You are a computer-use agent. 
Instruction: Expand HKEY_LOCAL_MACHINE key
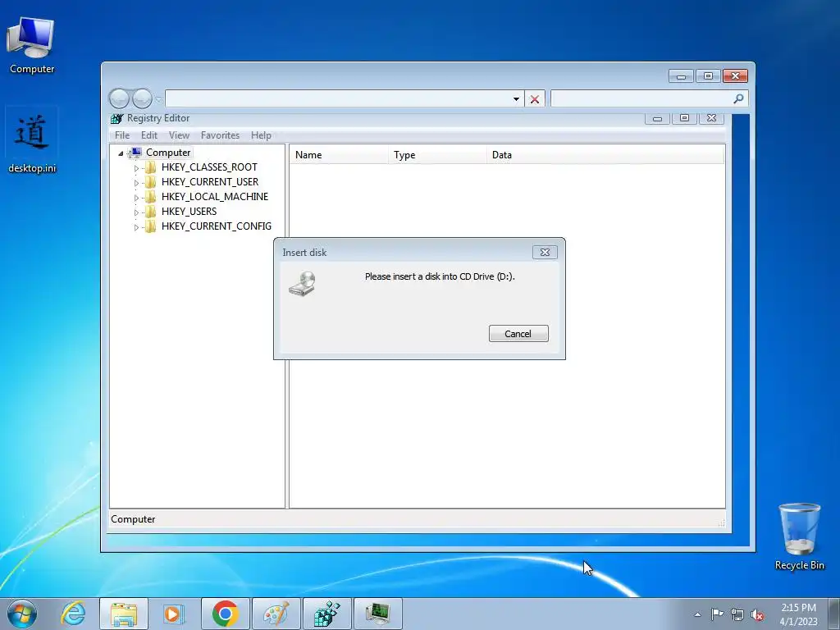[136, 198]
